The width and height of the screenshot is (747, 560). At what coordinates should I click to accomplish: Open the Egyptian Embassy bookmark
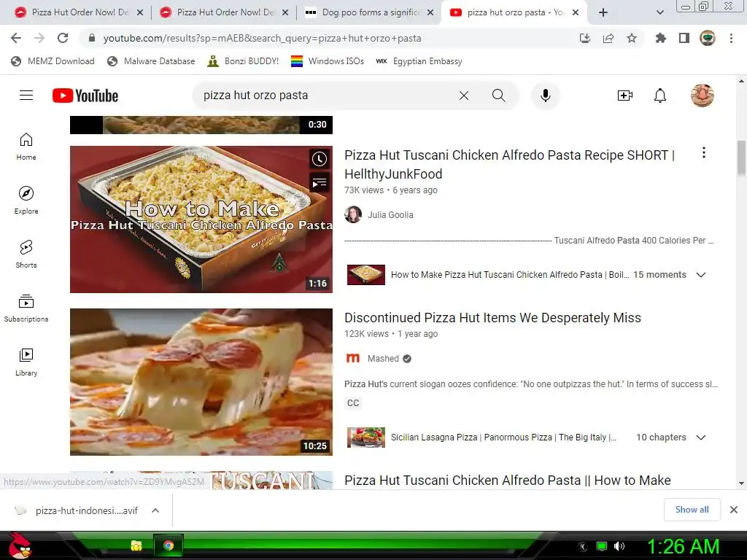pyautogui.click(x=419, y=61)
